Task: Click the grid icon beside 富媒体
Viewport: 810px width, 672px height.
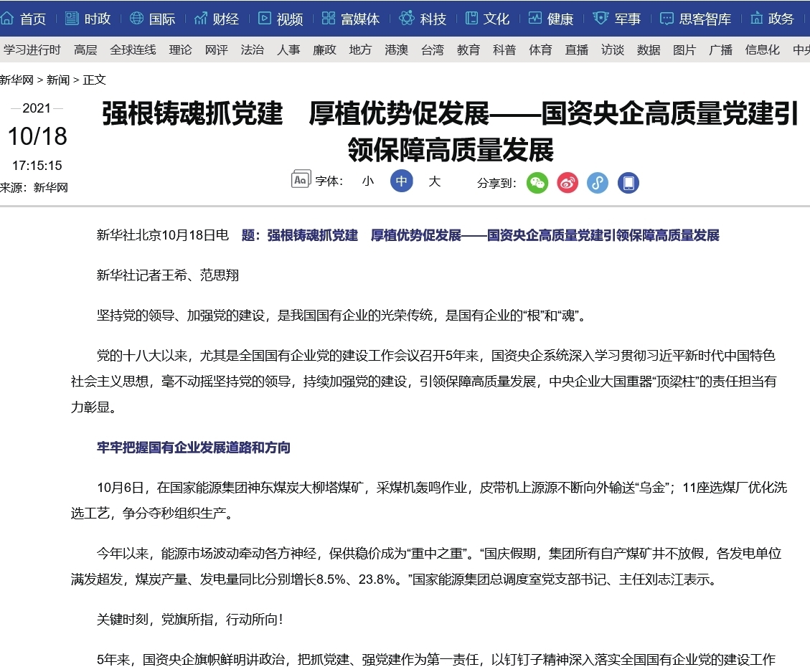Action: click(x=329, y=19)
